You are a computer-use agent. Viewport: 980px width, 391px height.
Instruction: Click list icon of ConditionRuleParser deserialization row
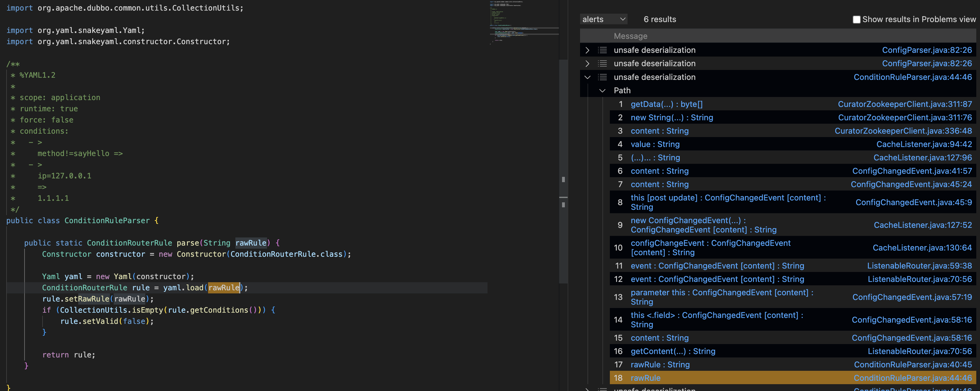tap(602, 77)
